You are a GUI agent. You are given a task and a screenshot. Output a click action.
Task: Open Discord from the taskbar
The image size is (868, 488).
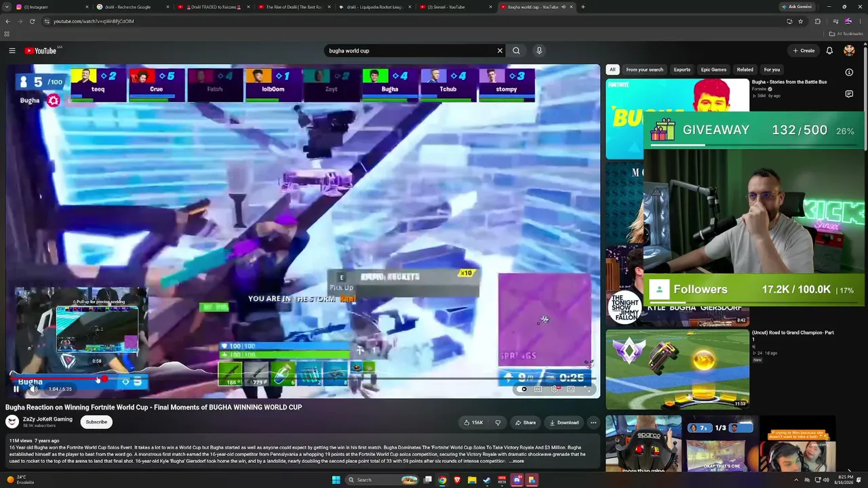[x=517, y=480]
